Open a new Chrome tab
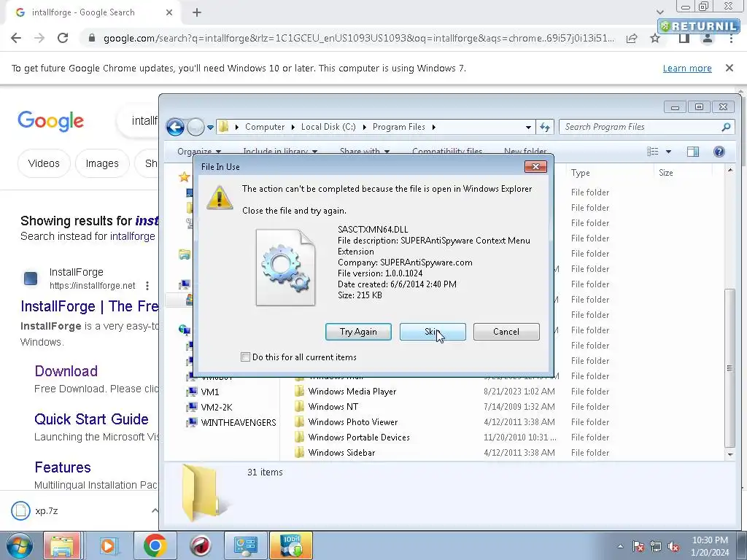Viewport: 747px width, 560px height. [x=197, y=12]
